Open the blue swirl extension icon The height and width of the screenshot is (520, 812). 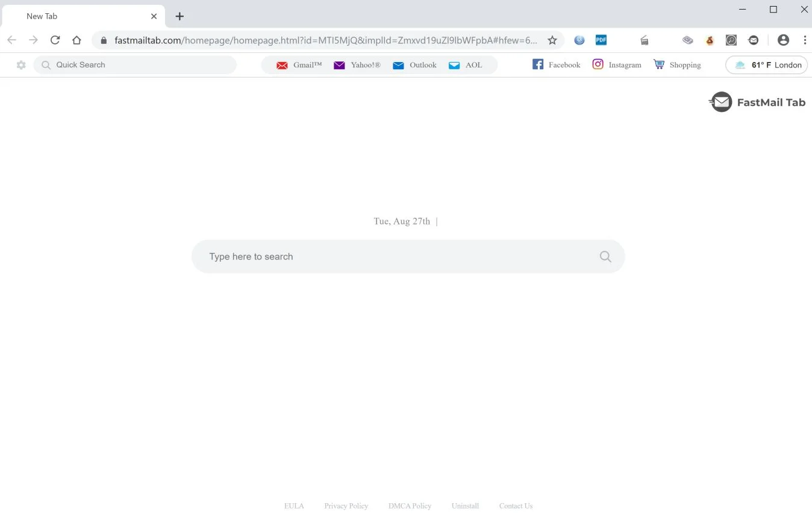point(579,40)
